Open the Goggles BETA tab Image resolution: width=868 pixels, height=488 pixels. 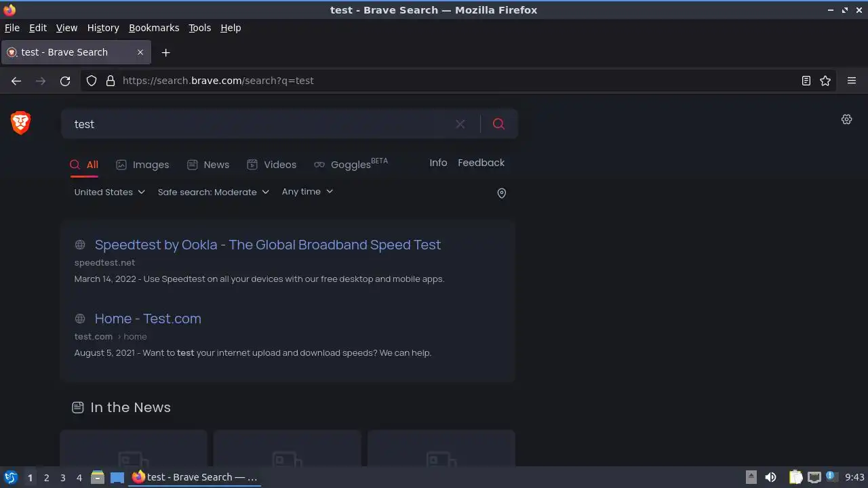351,164
